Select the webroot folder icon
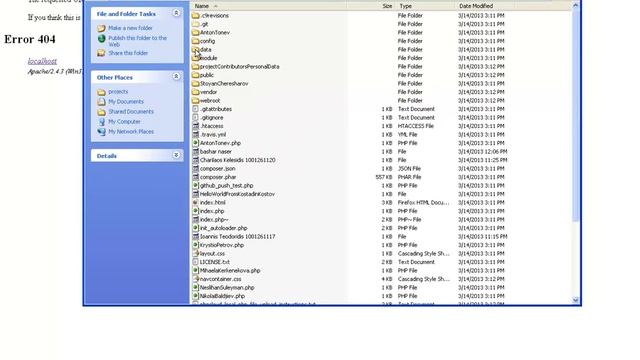The height and width of the screenshot is (360, 640). (x=196, y=100)
